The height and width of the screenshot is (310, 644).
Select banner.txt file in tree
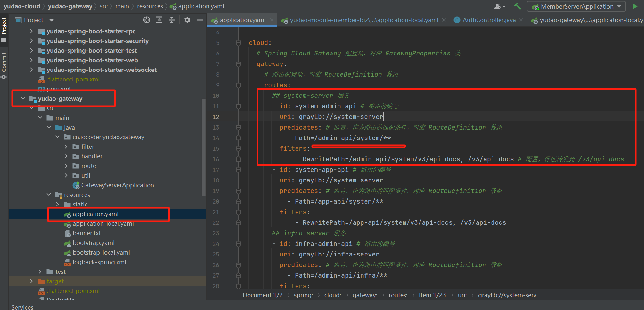[x=86, y=233]
